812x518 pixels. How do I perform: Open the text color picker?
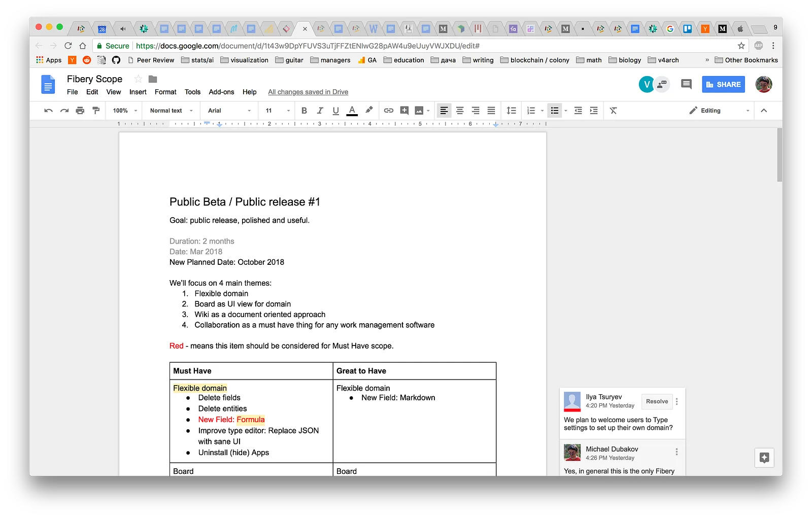click(352, 111)
